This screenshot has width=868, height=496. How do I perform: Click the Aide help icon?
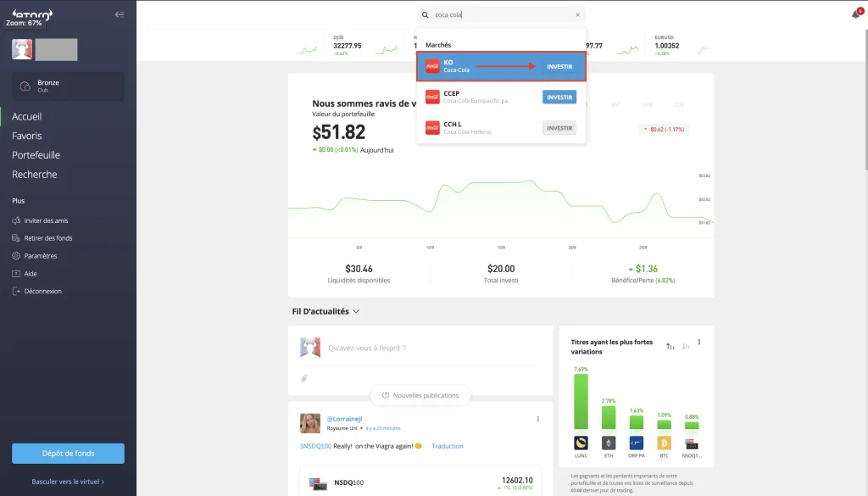pos(16,274)
